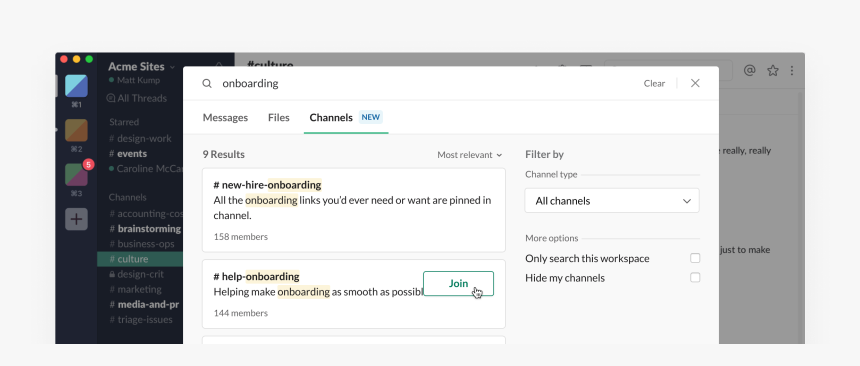Check Hide my channels
The image size is (860, 366).
tap(695, 278)
